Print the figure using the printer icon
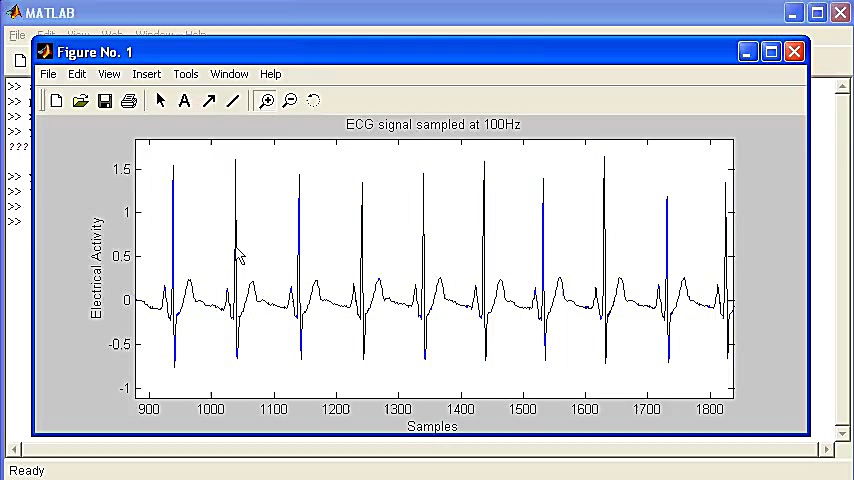Image resolution: width=854 pixels, height=480 pixels. click(x=129, y=101)
